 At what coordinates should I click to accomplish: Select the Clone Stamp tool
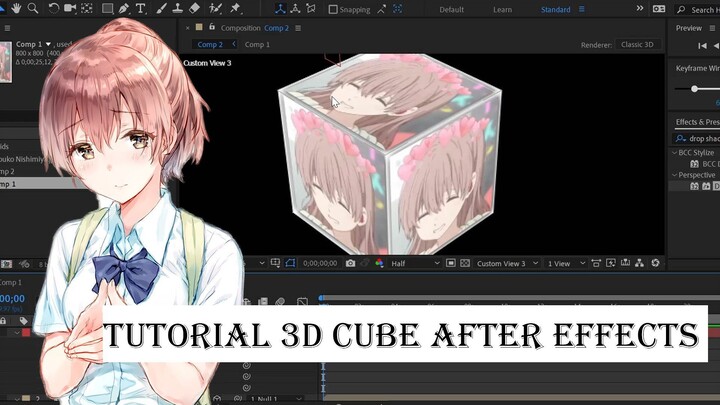click(x=177, y=8)
